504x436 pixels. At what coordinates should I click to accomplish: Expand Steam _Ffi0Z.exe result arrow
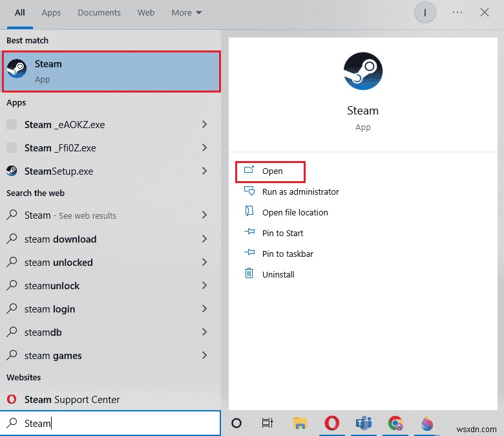tap(204, 147)
